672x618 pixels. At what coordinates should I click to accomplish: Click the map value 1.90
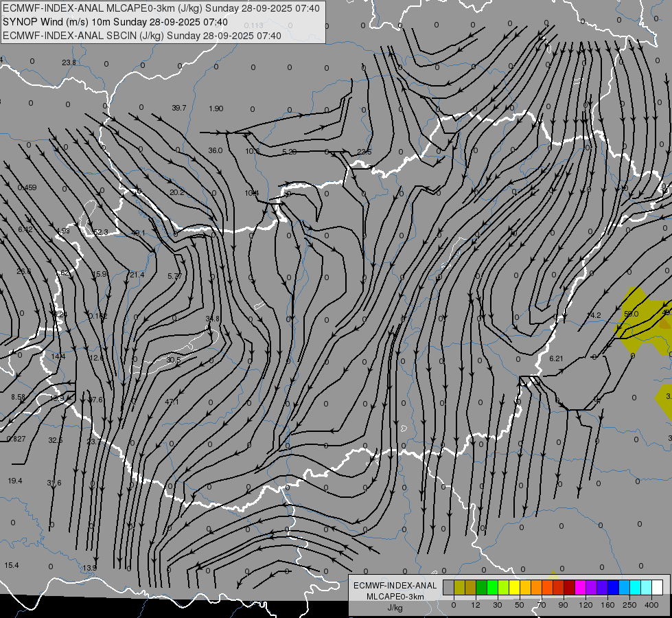pyautogui.click(x=216, y=108)
